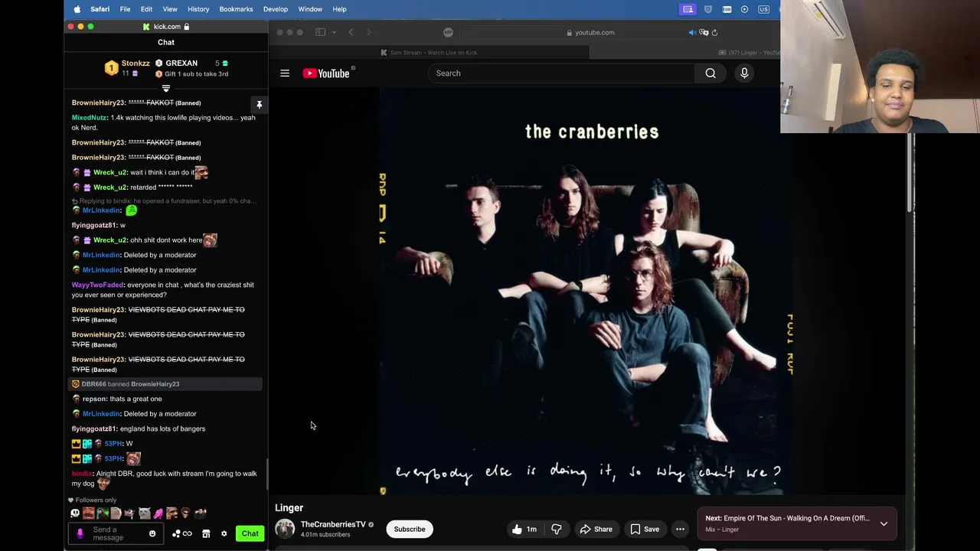
Task: Open the channel points dots icon
Action: [176, 533]
